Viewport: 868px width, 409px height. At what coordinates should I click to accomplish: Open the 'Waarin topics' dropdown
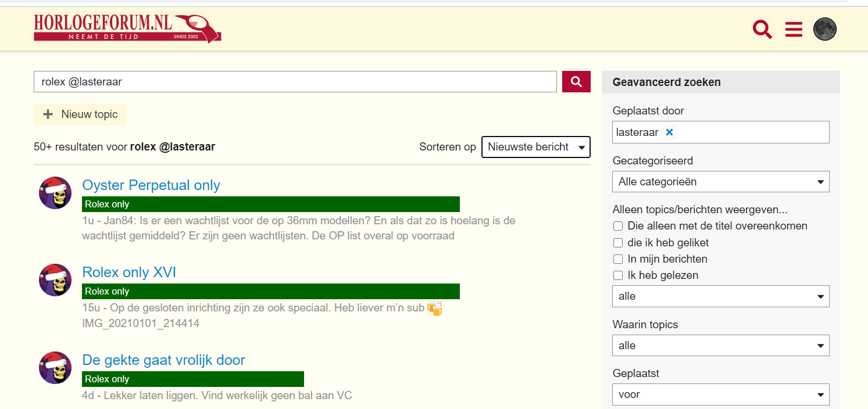(721, 346)
